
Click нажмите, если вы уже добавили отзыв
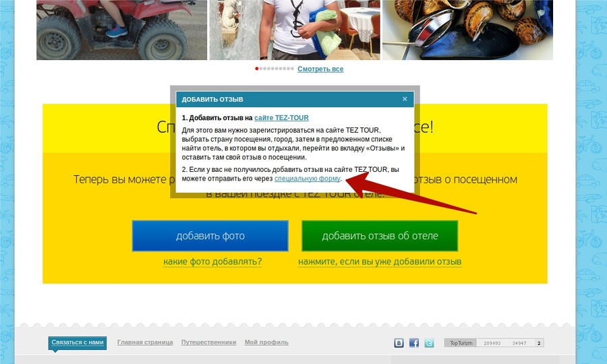(x=380, y=262)
